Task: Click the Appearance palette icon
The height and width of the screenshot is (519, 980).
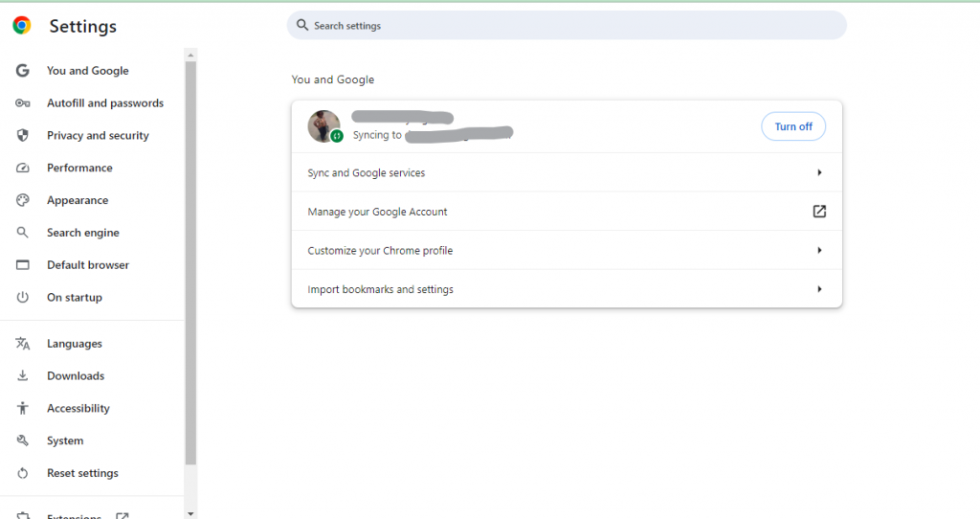Action: point(23,201)
